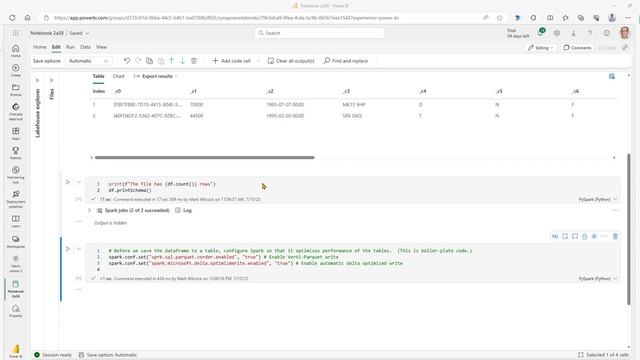The height and width of the screenshot is (360, 640).
Task: Open PySpark language dropdown on print cell
Action: 598,200
